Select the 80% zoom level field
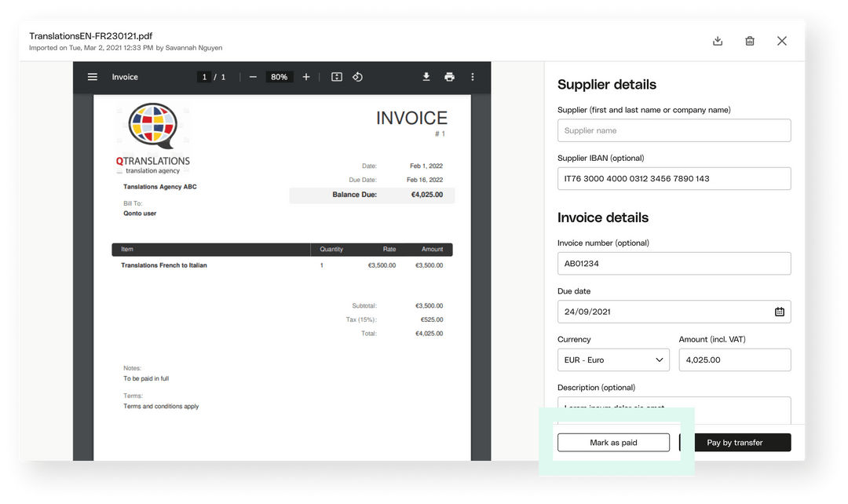This screenshot has width=848, height=504. point(279,77)
